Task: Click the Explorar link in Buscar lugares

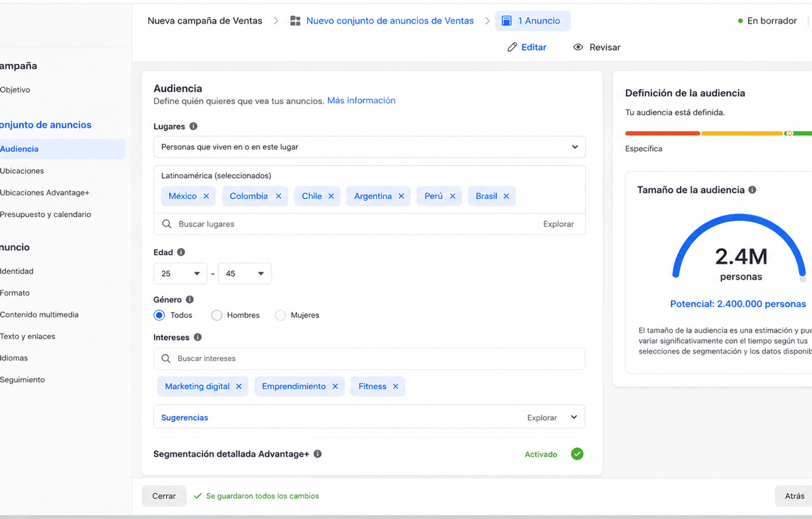Action: (558, 224)
